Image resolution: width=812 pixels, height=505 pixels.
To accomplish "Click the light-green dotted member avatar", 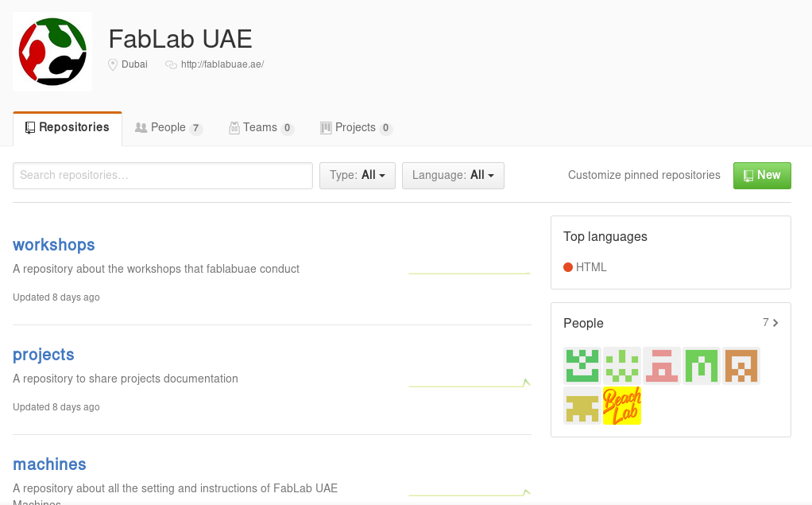I will pos(622,366).
